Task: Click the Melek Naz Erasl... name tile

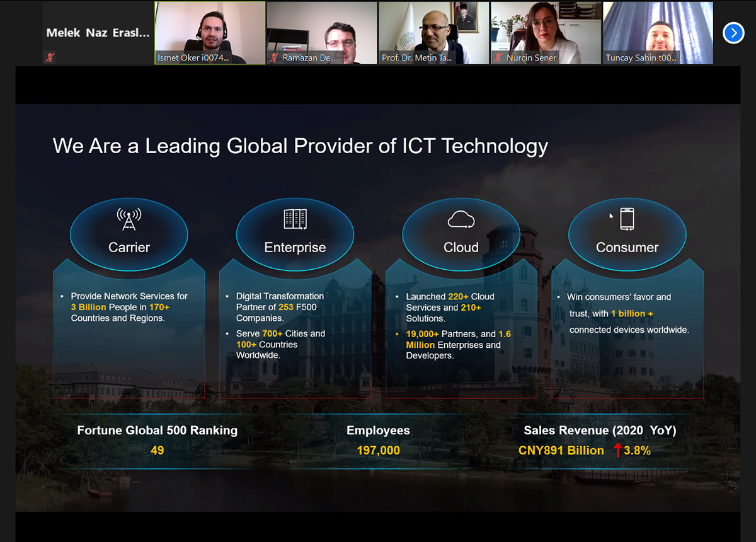Action: (98, 33)
